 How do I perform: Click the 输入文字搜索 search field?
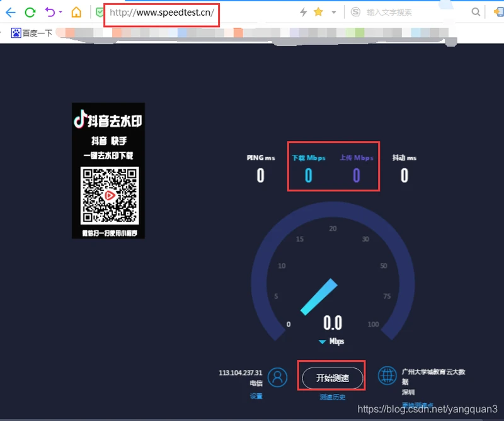click(x=416, y=12)
